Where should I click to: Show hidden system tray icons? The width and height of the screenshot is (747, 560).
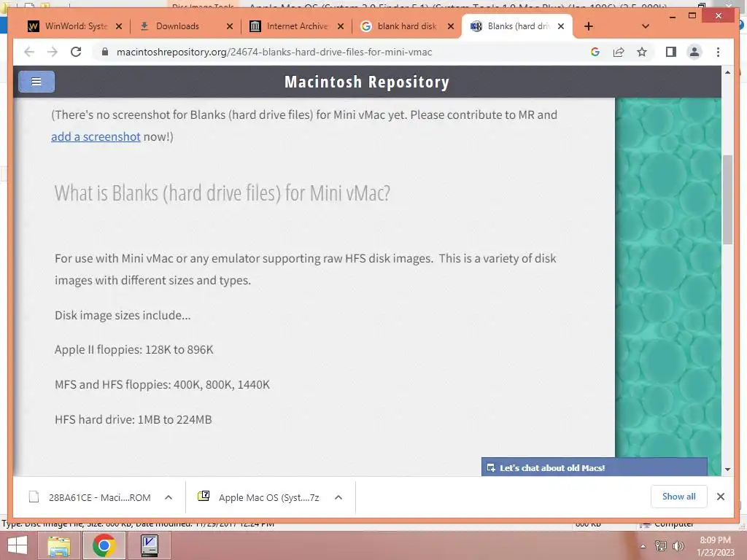tap(643, 546)
